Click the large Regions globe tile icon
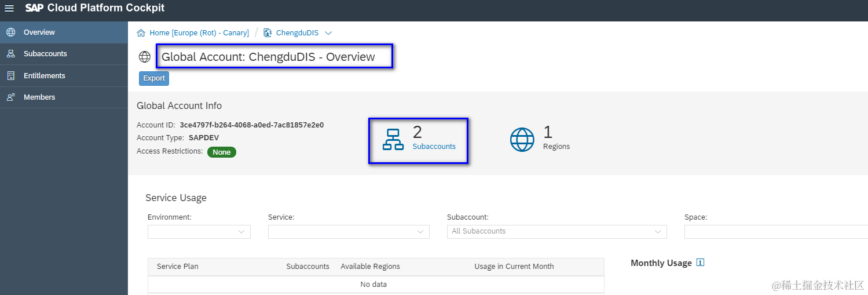This screenshot has height=295, width=868. pos(522,140)
